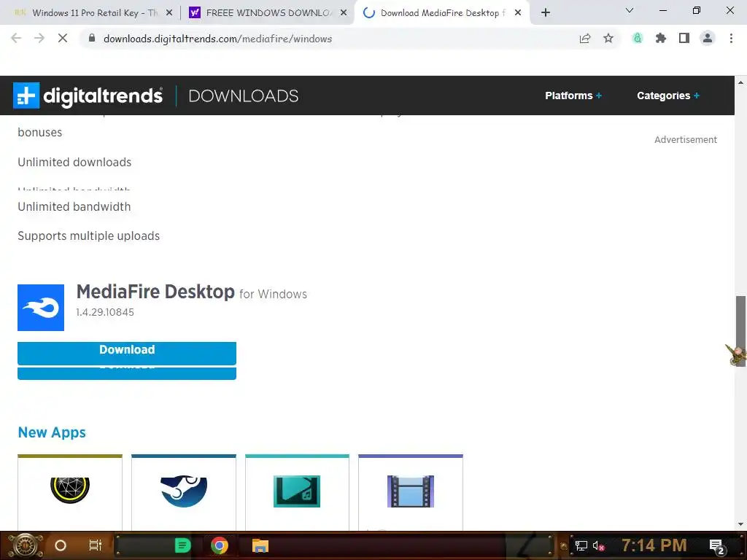This screenshot has height=560, width=747.
Task: Click the address bar URL
Action: tap(217, 39)
